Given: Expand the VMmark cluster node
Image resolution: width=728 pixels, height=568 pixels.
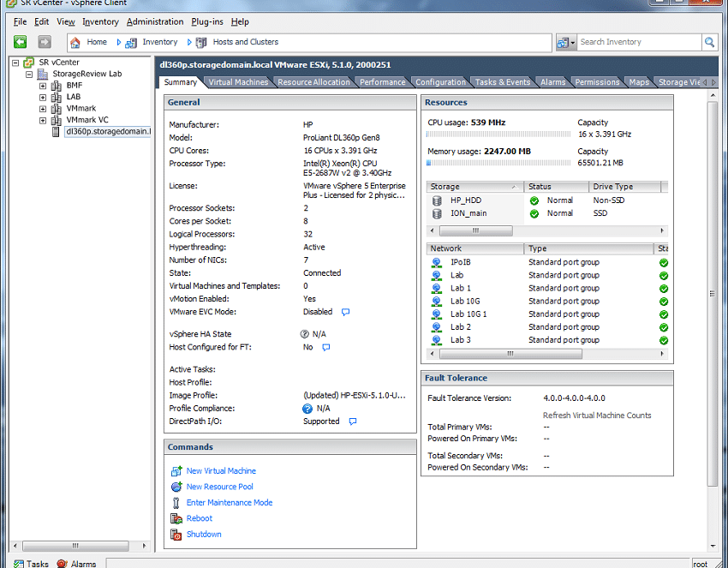Looking at the screenshot, I should click(43, 109).
